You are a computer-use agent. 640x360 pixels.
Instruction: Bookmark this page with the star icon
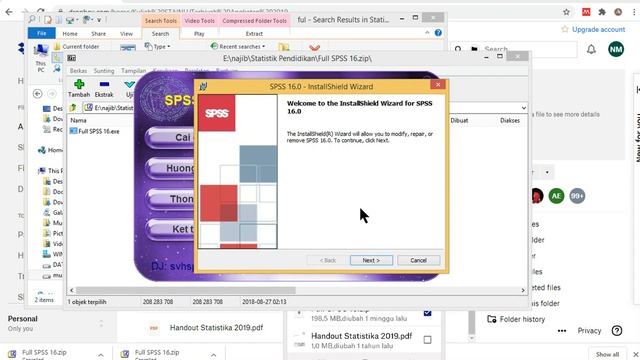(566, 12)
